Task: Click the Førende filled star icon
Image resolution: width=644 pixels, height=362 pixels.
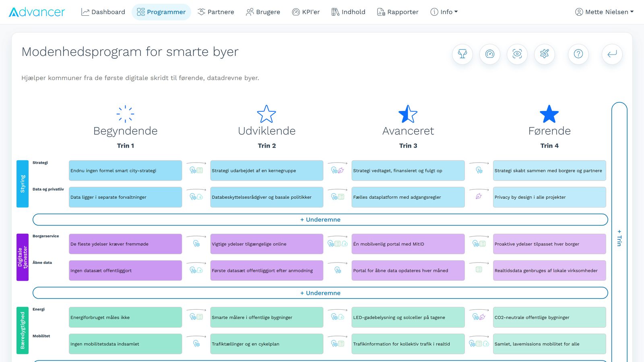Action: click(x=549, y=114)
